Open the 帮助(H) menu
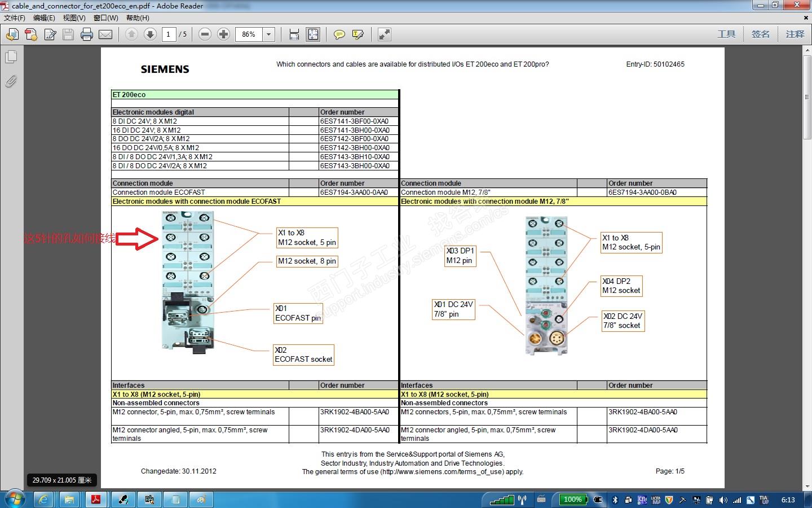 click(138, 18)
